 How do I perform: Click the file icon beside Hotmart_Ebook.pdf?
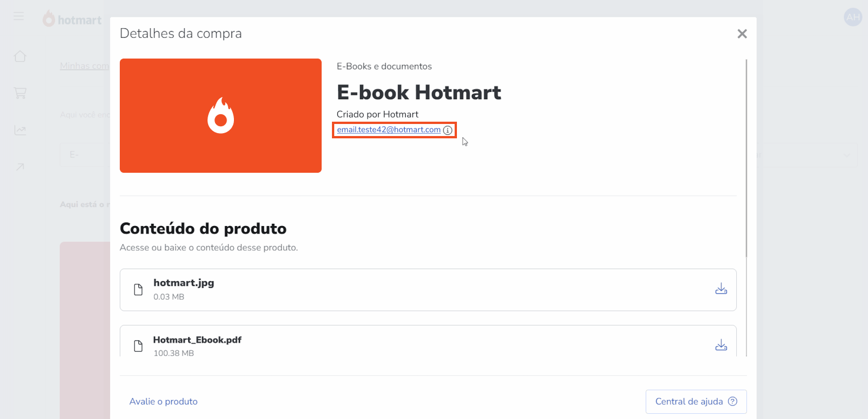coord(138,346)
